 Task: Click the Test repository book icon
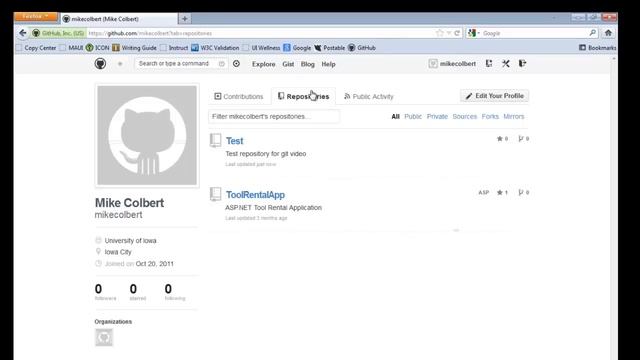(x=215, y=140)
